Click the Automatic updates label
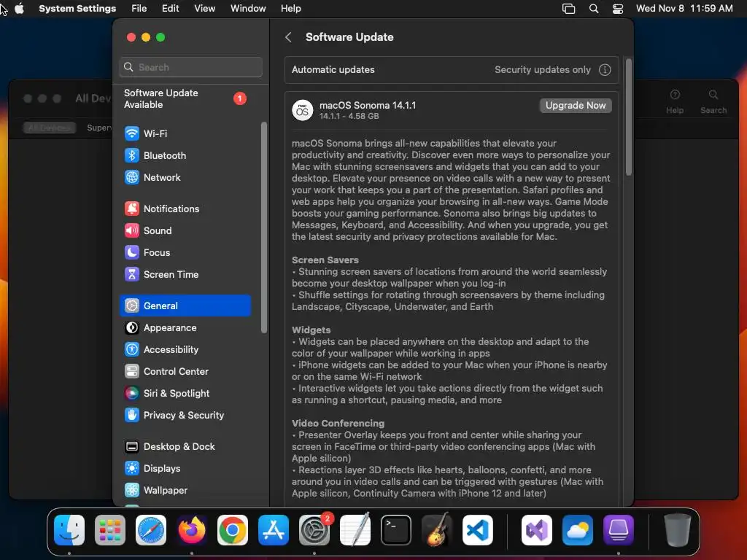This screenshot has height=560, width=747. coord(333,70)
